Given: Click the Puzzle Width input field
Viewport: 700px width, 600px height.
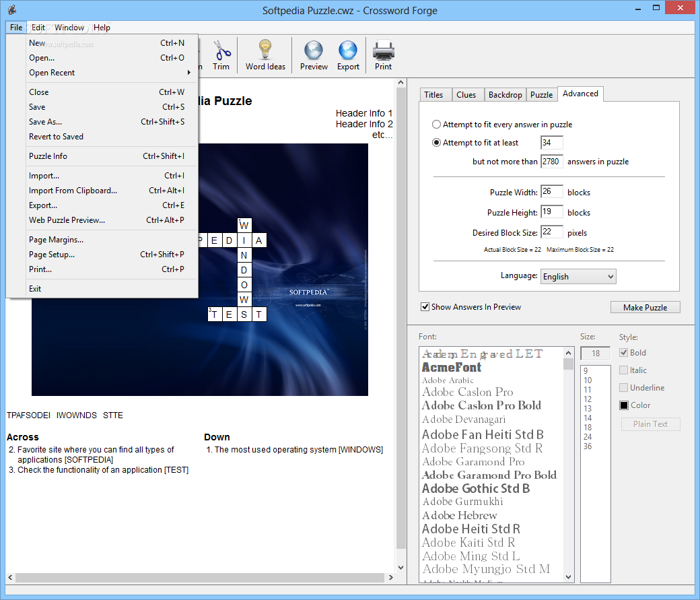Looking at the screenshot, I should pos(551,192).
